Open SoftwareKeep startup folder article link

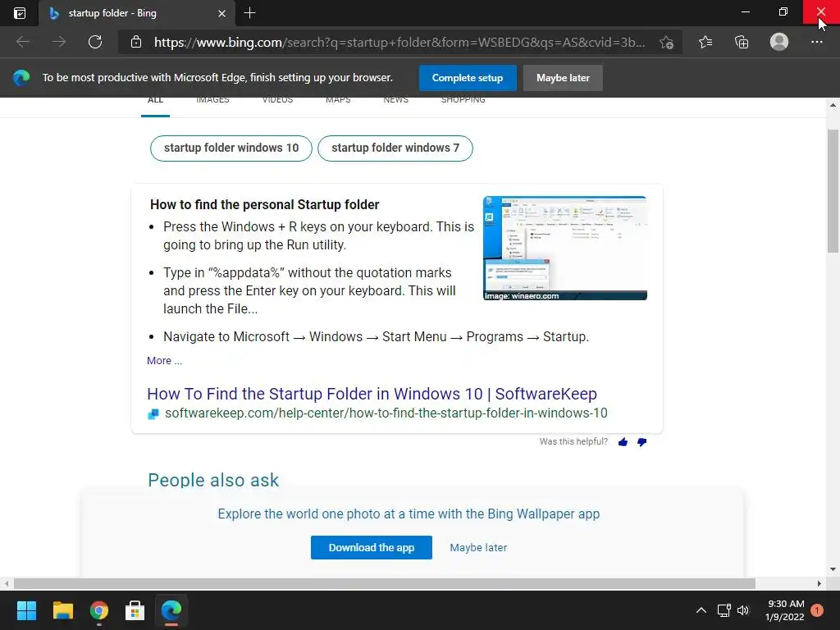click(372, 394)
